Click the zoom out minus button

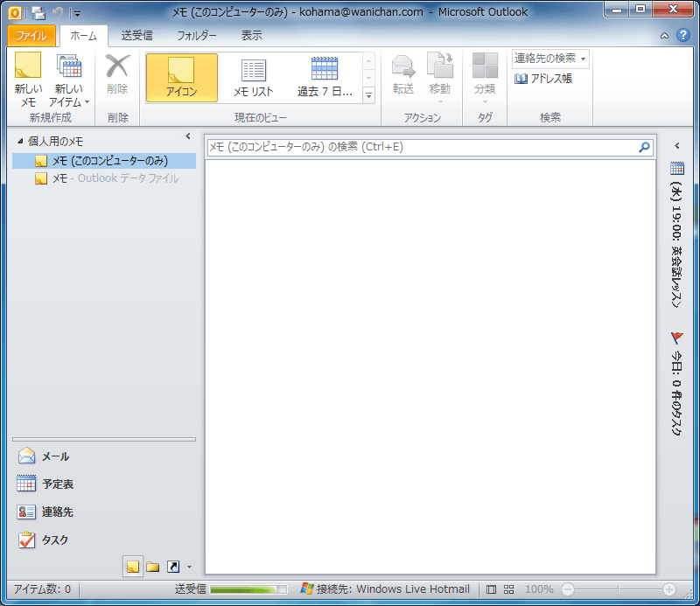[x=568, y=589]
